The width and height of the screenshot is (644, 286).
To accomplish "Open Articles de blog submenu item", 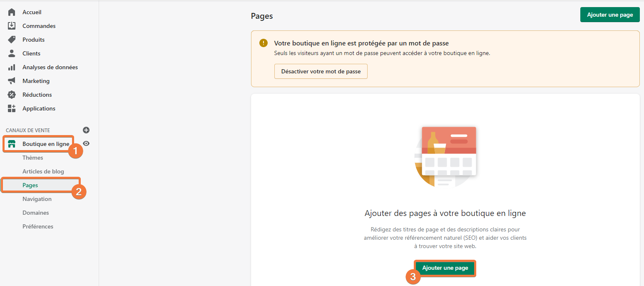I will pos(43,171).
